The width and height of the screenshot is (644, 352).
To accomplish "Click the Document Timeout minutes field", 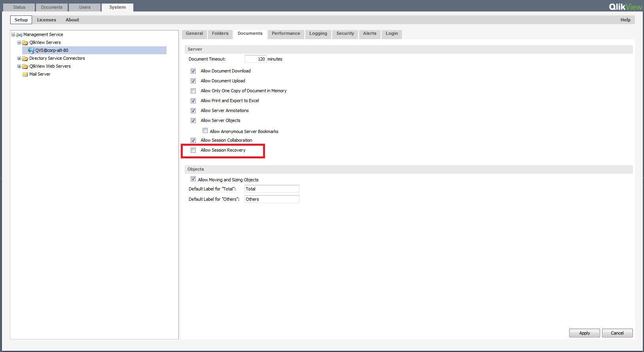I will (256, 59).
